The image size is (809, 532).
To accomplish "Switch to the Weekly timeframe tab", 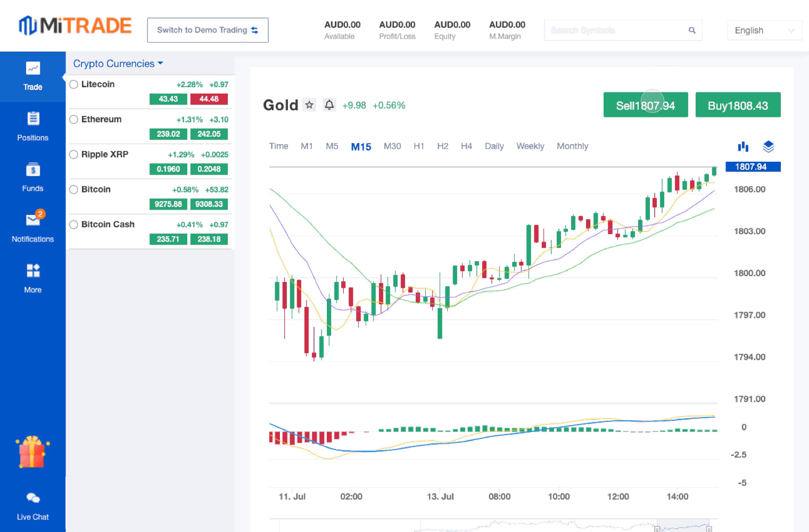I will pos(530,146).
